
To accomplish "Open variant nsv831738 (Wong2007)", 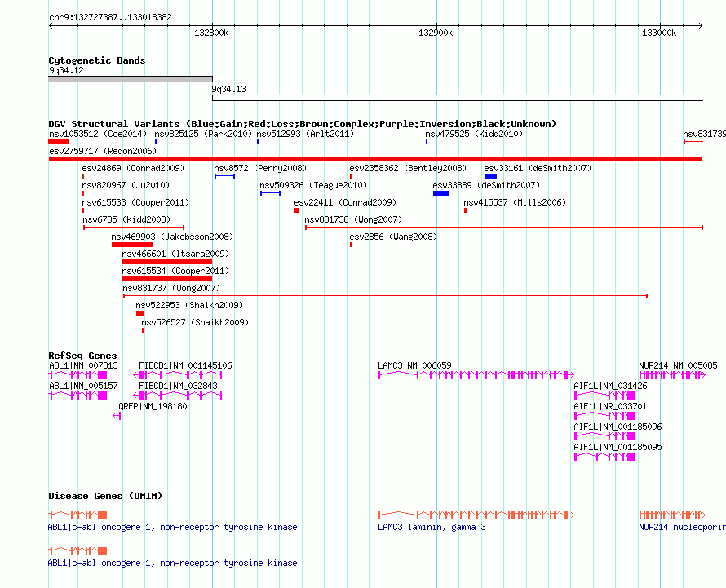I will pyautogui.click(x=353, y=219).
